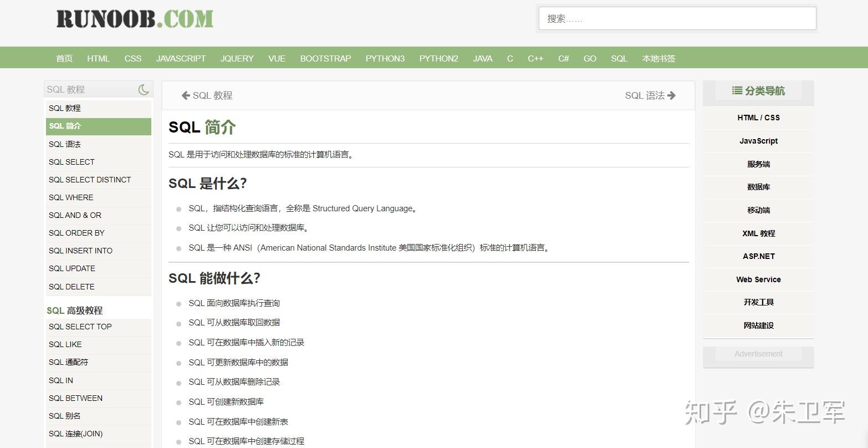Open the SQL INSERT INTO page

click(80, 251)
